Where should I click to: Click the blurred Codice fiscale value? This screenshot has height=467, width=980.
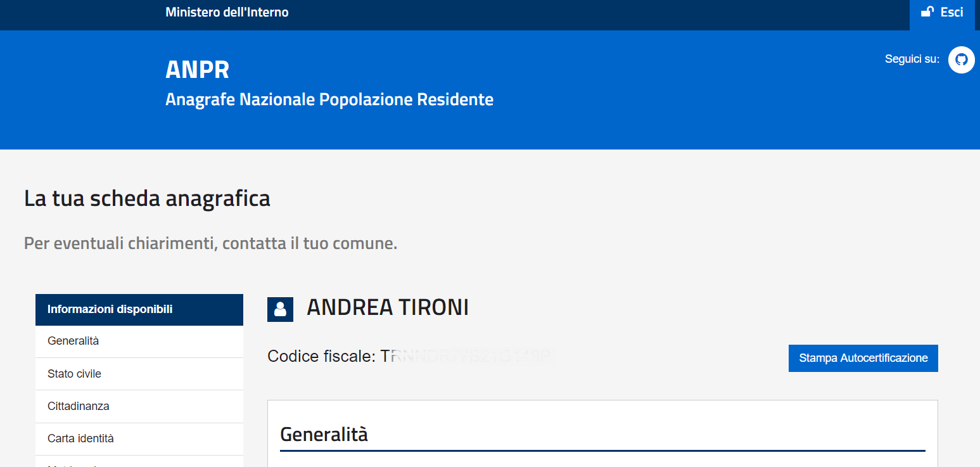(x=466, y=357)
